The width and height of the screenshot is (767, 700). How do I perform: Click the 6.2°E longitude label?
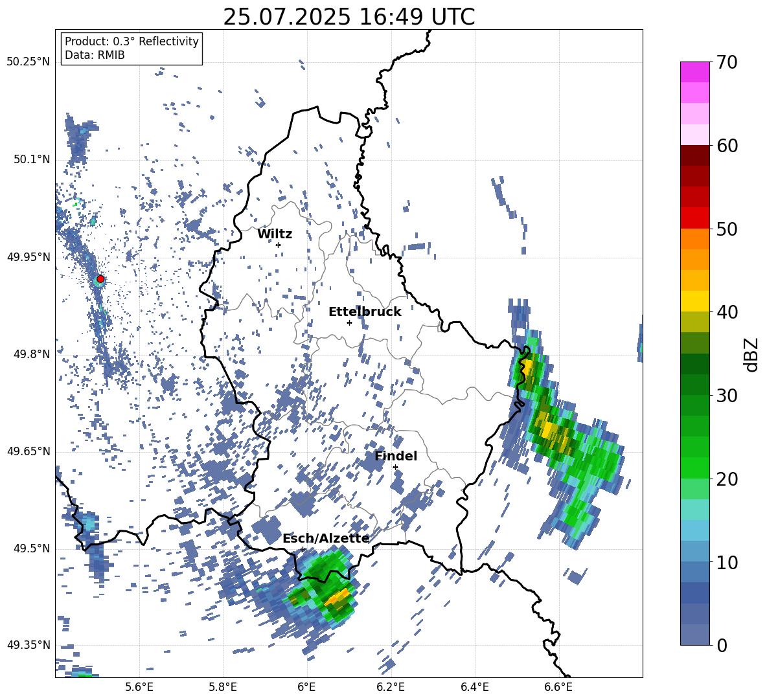point(391,687)
